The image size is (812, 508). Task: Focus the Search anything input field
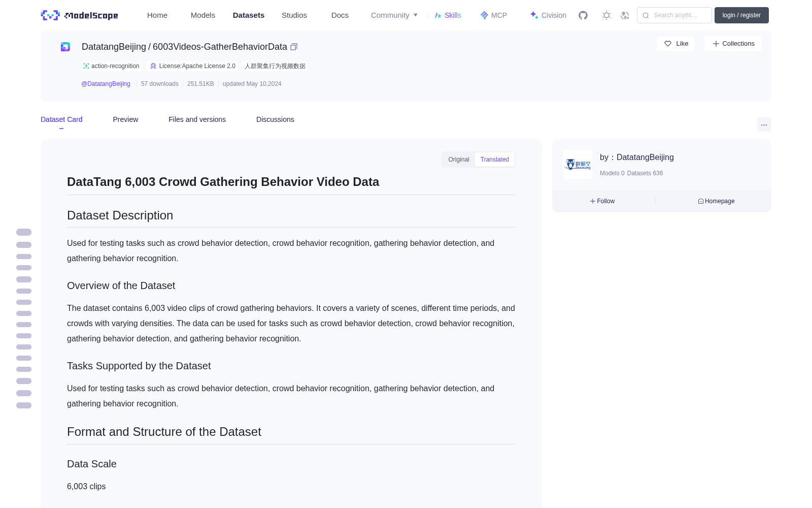674,15
